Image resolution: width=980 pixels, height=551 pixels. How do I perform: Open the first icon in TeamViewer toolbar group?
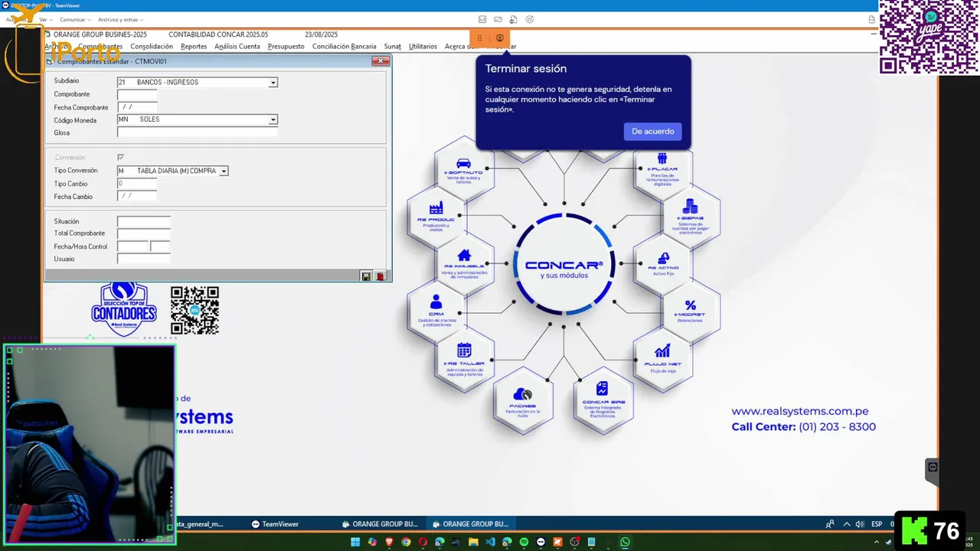pyautogui.click(x=482, y=19)
